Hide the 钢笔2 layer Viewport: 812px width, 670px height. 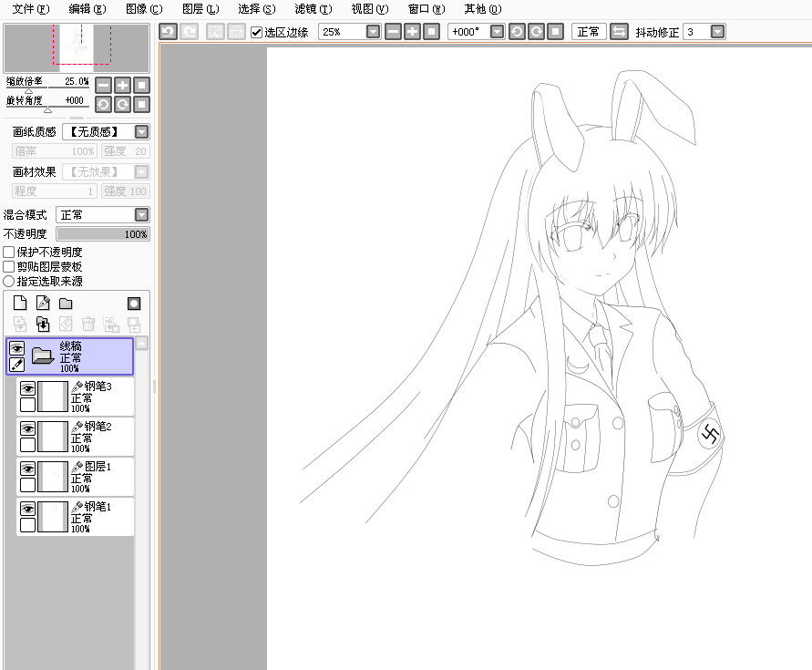tap(27, 428)
